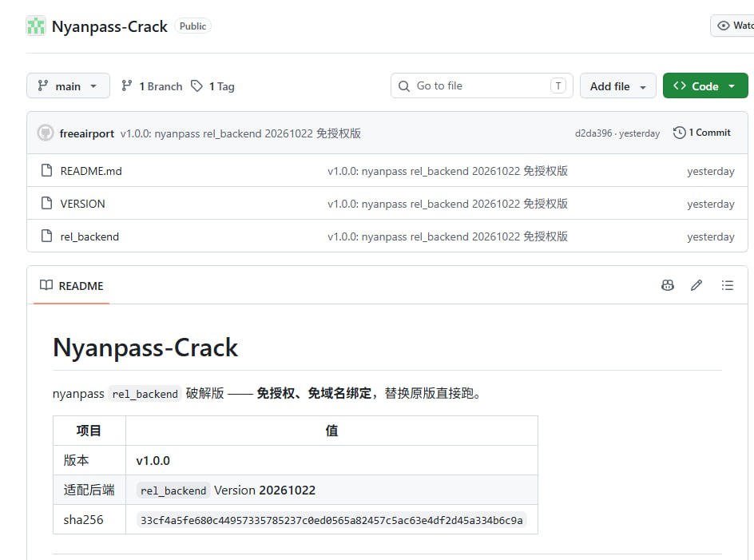The height and width of the screenshot is (560, 754).
Task: Click the rel_backend file icon
Action: click(x=46, y=236)
